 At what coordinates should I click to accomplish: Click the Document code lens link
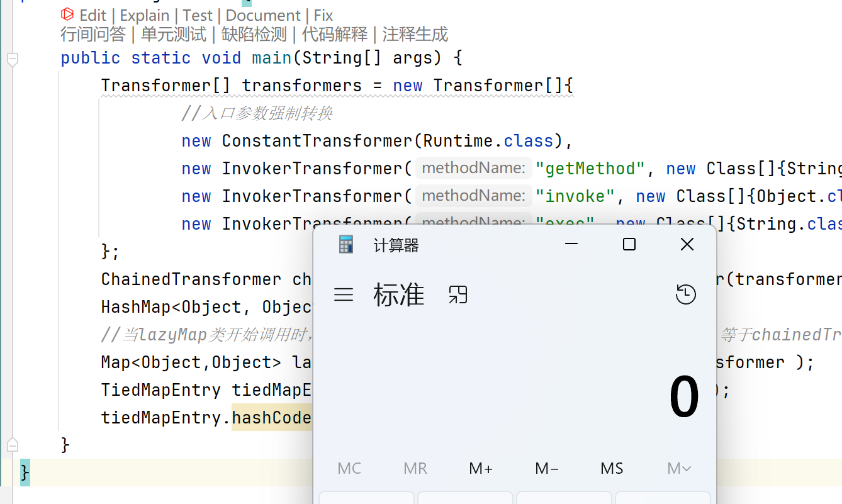point(263,15)
